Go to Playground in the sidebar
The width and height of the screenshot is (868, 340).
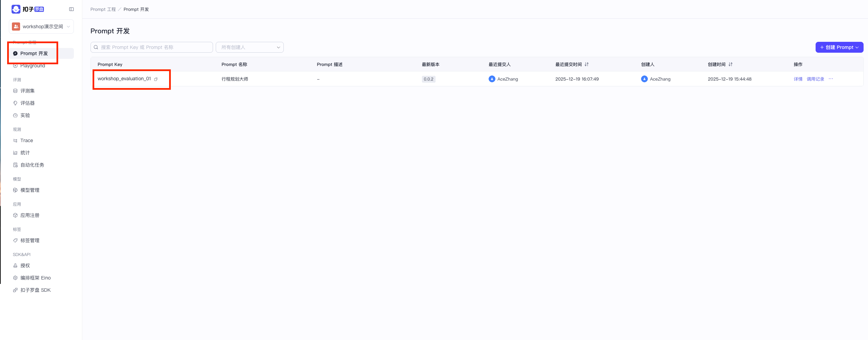click(33, 66)
